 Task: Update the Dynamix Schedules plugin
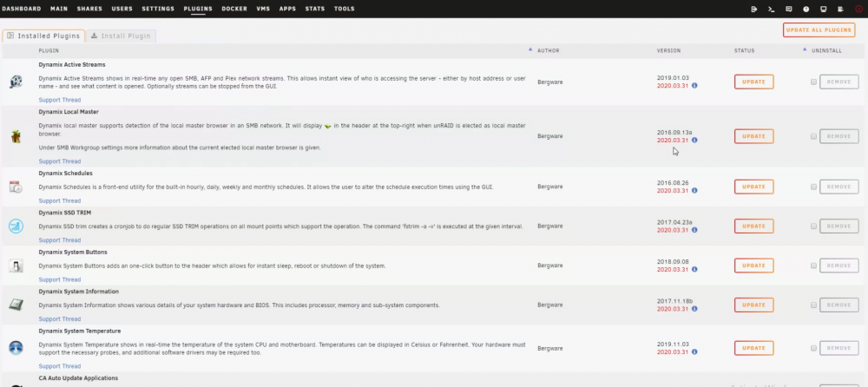point(754,187)
